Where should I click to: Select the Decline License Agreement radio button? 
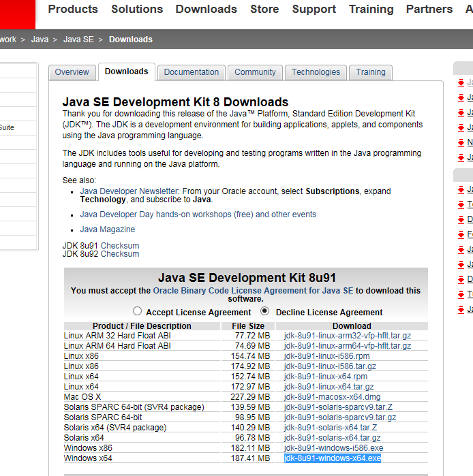(265, 311)
